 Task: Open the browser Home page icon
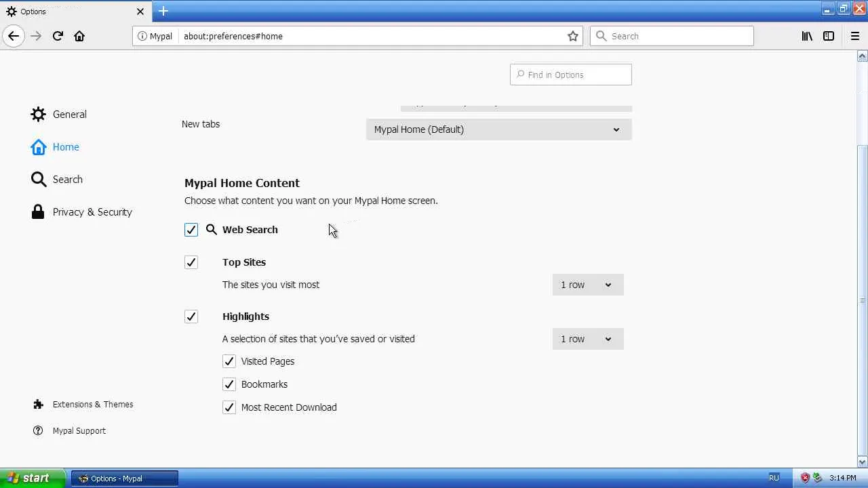[x=79, y=36]
